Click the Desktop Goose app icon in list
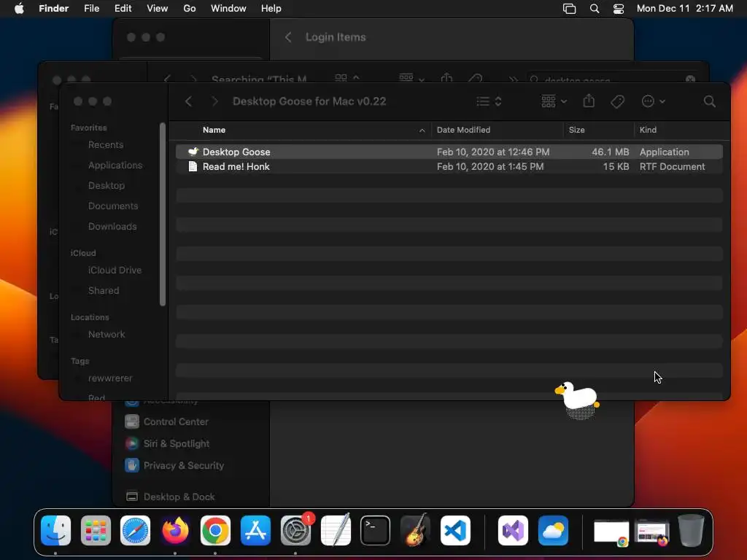This screenshot has height=560, width=747. coord(193,152)
